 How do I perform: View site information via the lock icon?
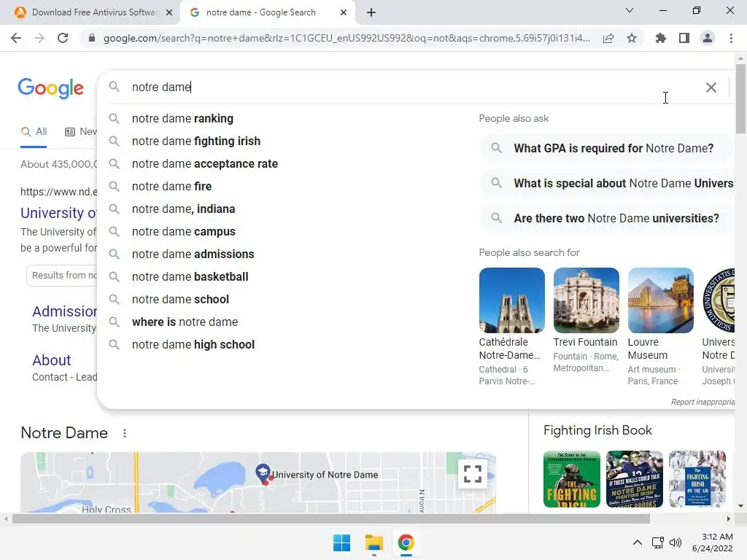[92, 38]
